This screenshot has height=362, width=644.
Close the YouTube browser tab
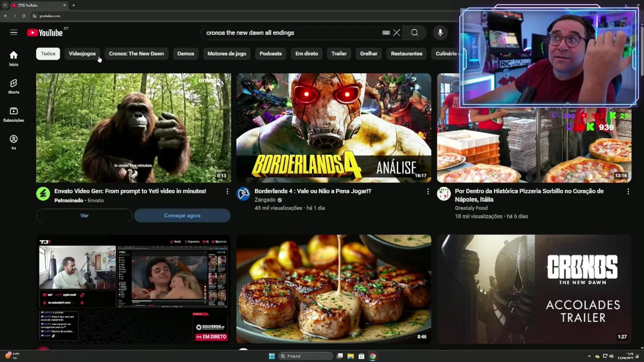pyautogui.click(x=64, y=6)
